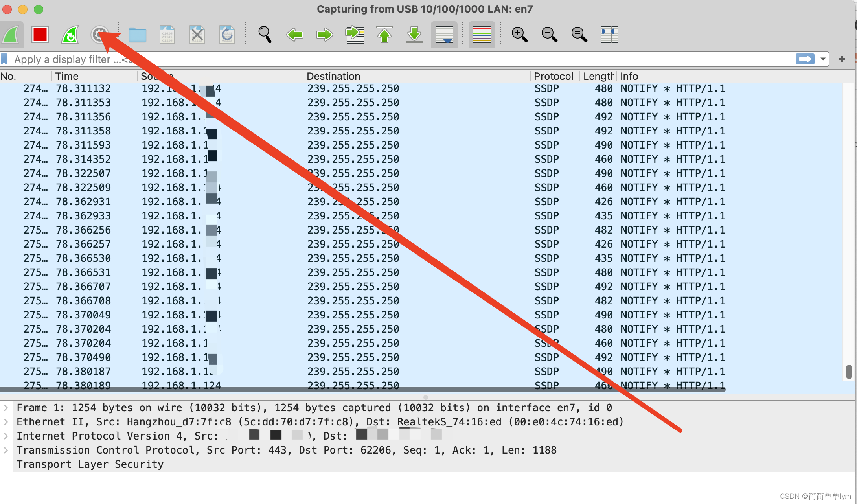Open display filter history dropdown
This screenshot has width=857, height=504.
[823, 59]
